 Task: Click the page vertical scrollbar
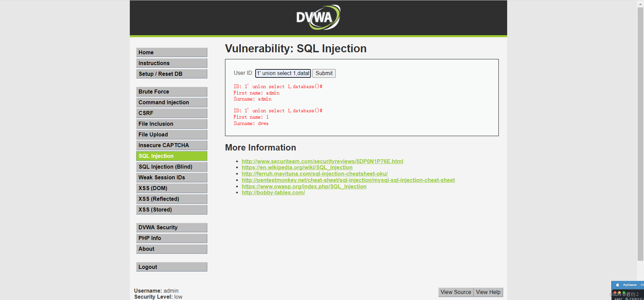click(x=640, y=134)
